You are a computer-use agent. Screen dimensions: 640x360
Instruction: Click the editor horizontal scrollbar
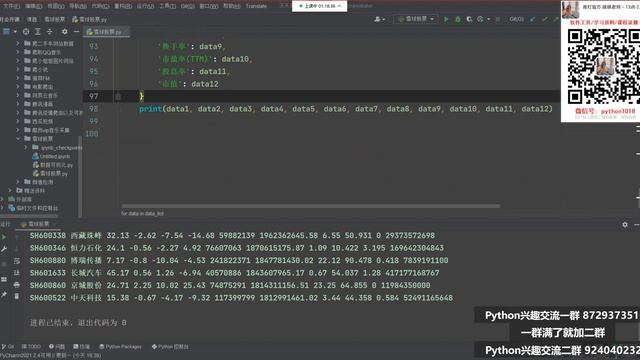pos(310,206)
